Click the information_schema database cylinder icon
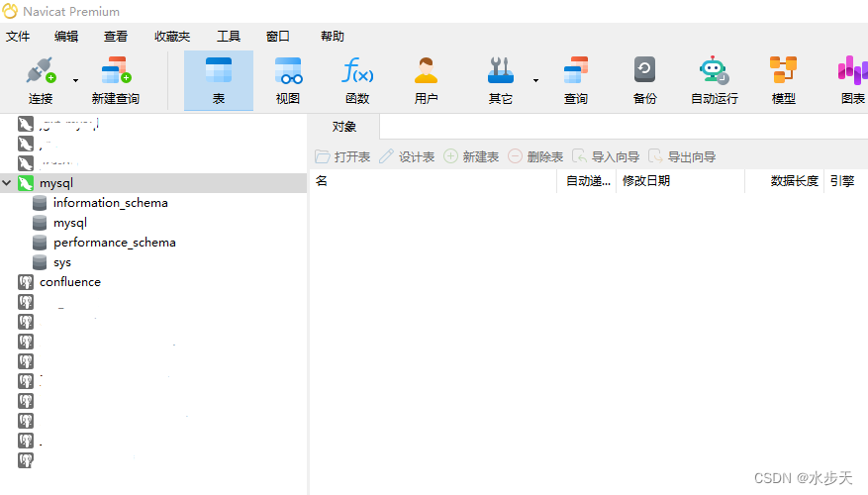Screen dimensions: 868x495 point(40,203)
